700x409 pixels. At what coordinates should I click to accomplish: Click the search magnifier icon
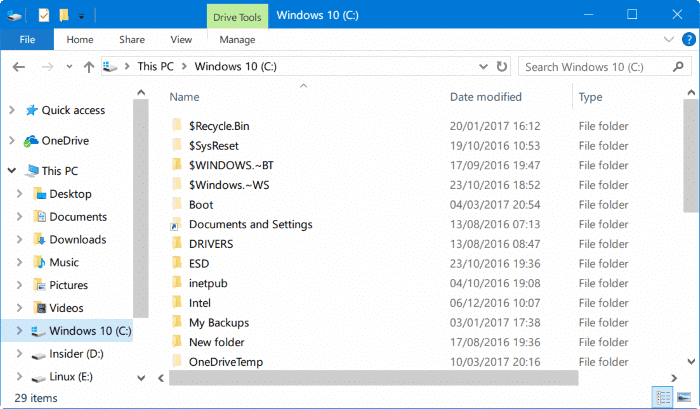678,67
